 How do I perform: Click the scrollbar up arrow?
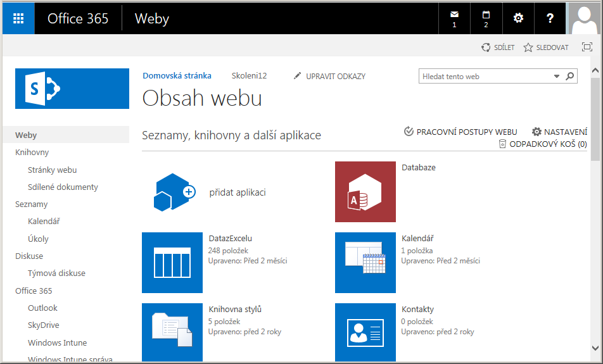(x=595, y=70)
